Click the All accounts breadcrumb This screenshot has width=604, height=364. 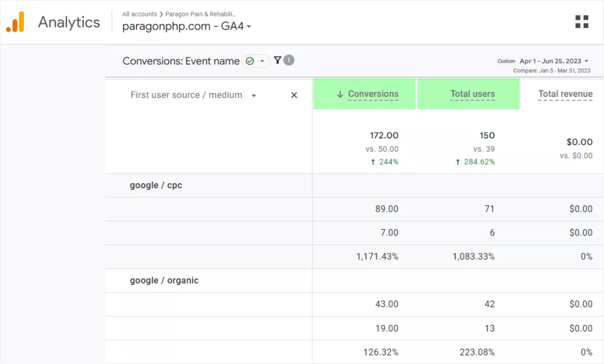coord(139,14)
